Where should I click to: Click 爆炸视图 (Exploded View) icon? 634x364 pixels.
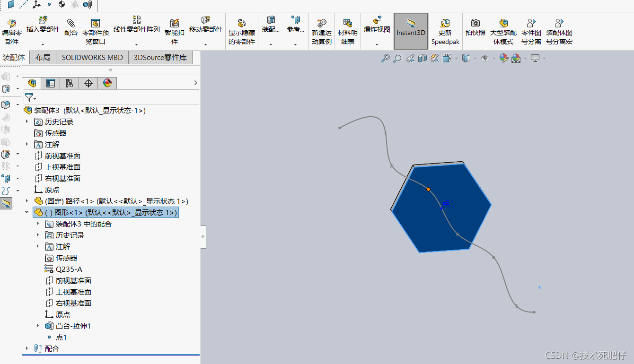point(377,20)
